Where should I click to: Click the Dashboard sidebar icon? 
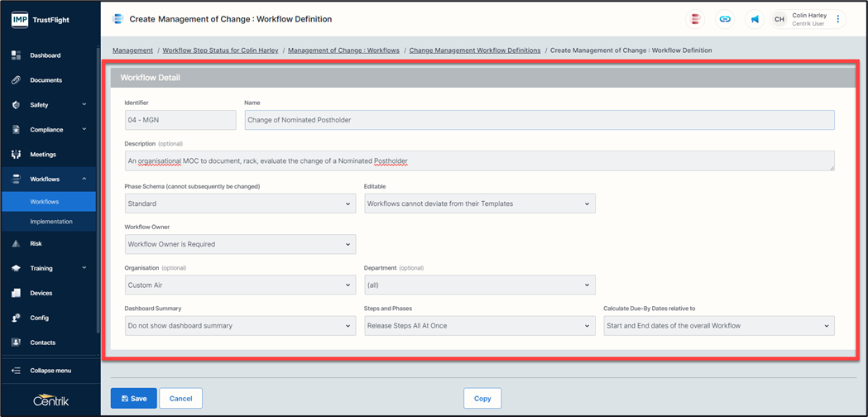[16, 55]
